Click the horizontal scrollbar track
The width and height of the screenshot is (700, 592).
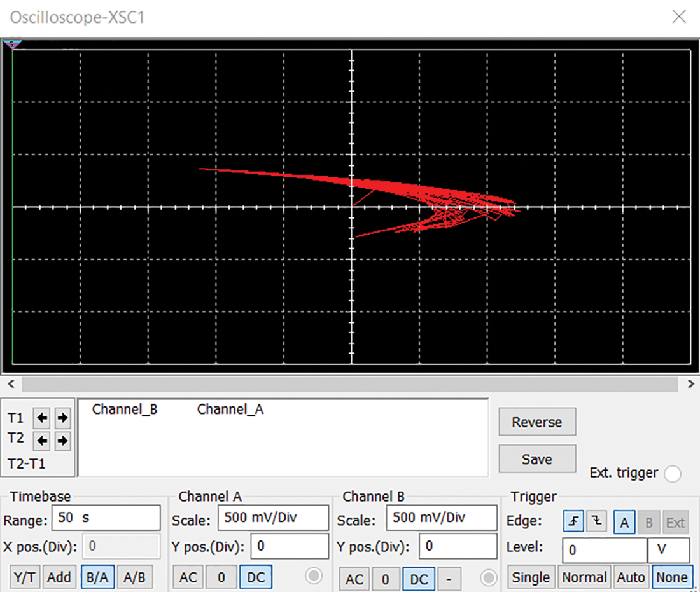click(350, 384)
